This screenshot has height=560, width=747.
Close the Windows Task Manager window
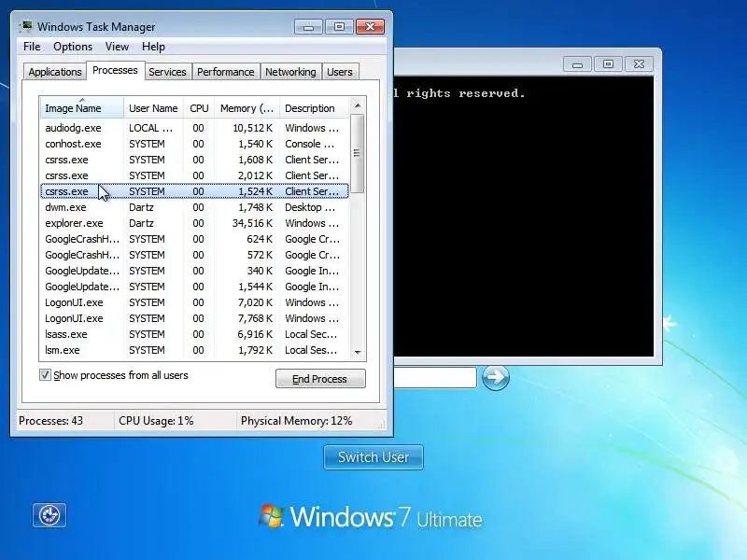click(370, 27)
